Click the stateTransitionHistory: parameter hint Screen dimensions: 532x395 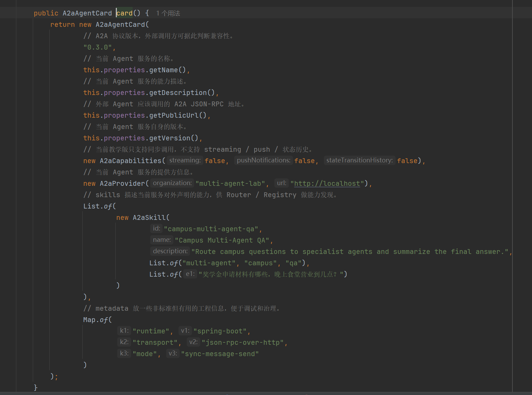[x=359, y=160]
